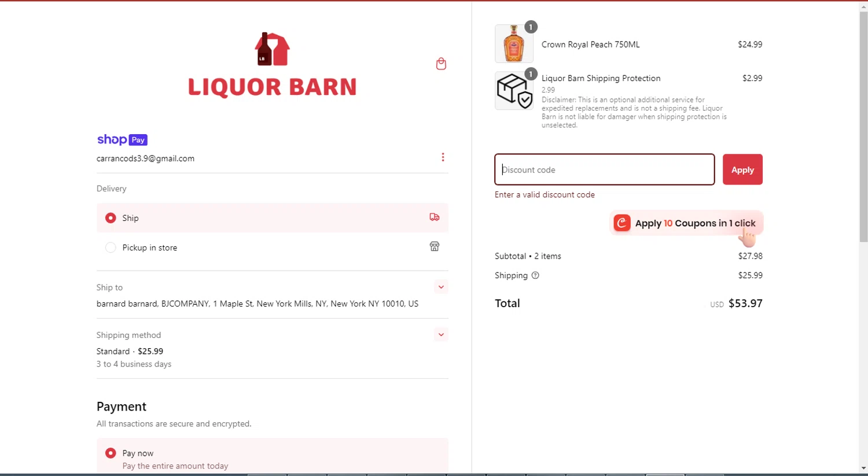Click the Shipping Protection product thumbnail

tap(514, 91)
